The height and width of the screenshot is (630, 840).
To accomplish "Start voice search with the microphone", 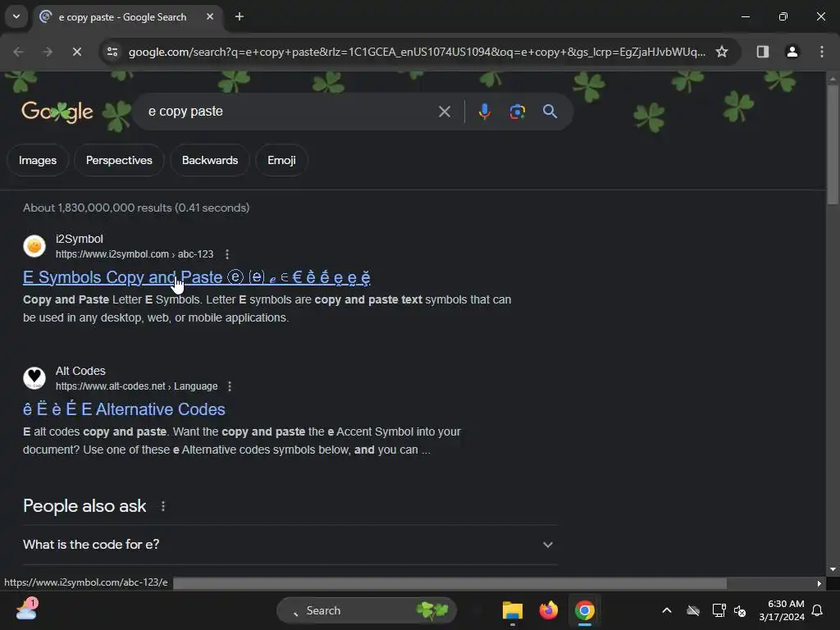I will point(484,112).
